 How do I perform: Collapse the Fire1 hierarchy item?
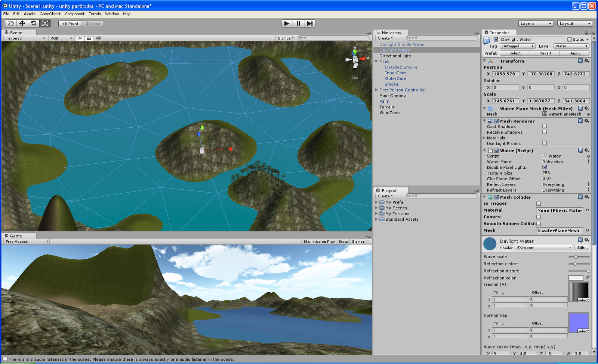(x=377, y=61)
